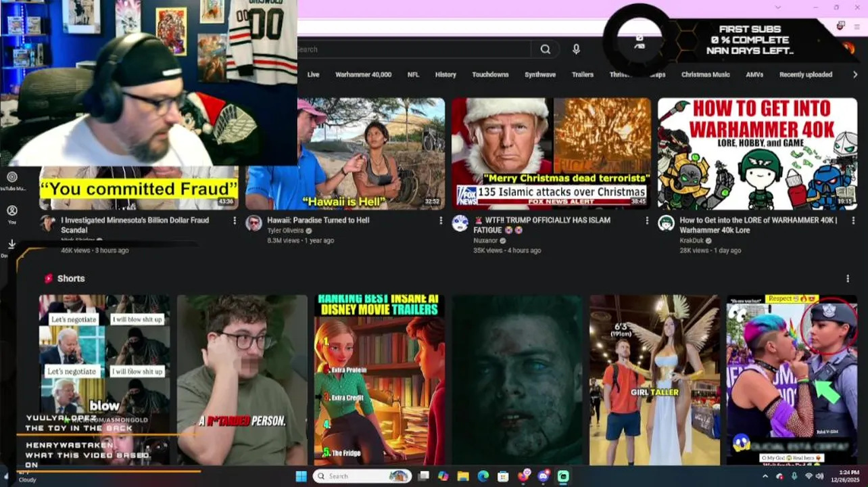Open YouTube Music from the sidebar
Screen dimensions: 868x487
pos(11,181)
